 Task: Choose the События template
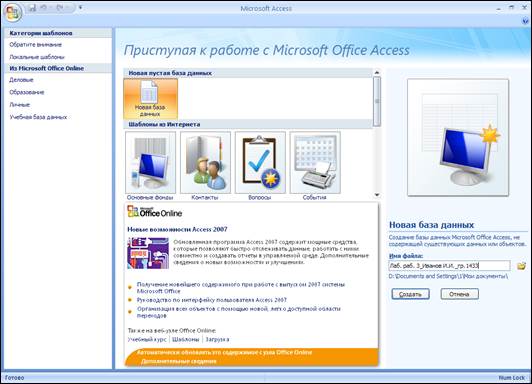pos(315,166)
